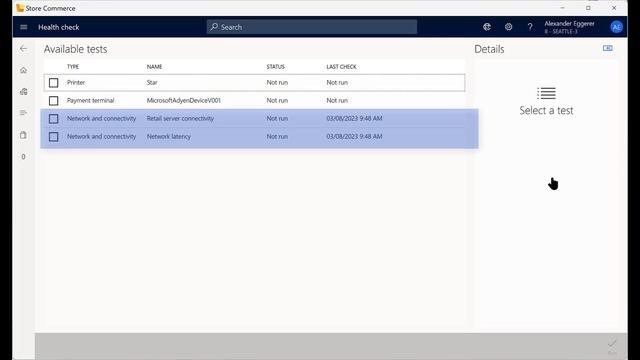The height and width of the screenshot is (360, 640).
Task: Close the Store Commerce window
Action: pos(614,8)
